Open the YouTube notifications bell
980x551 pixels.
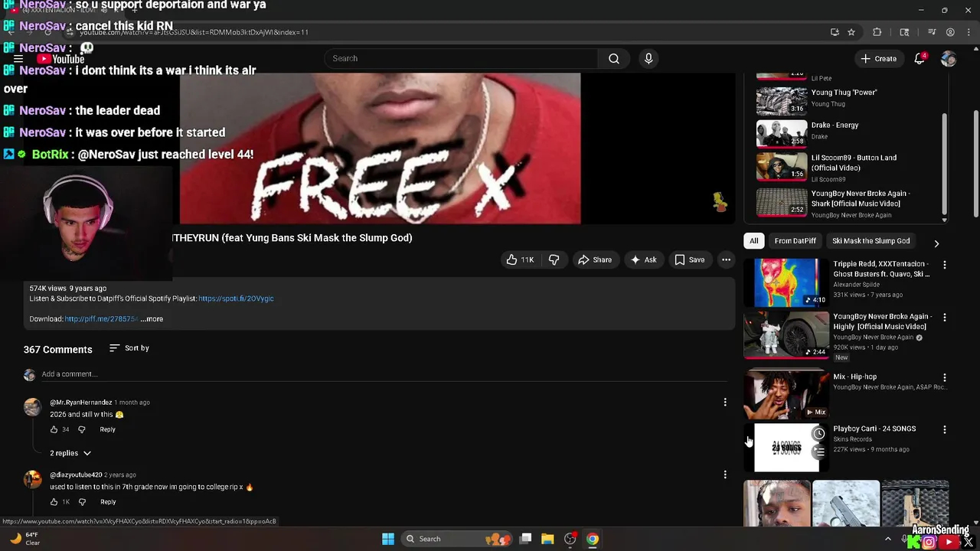pyautogui.click(x=920, y=58)
